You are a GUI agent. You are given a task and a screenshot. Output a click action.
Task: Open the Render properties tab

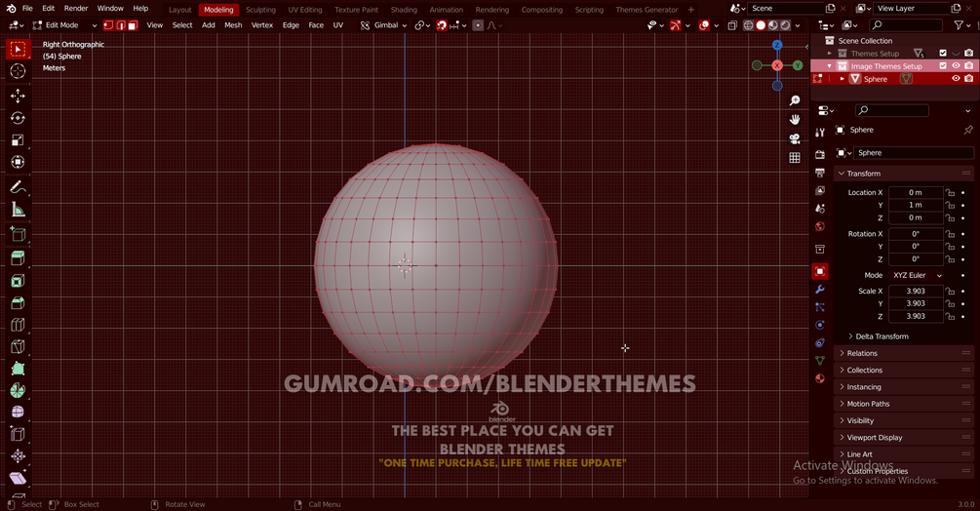(820, 154)
